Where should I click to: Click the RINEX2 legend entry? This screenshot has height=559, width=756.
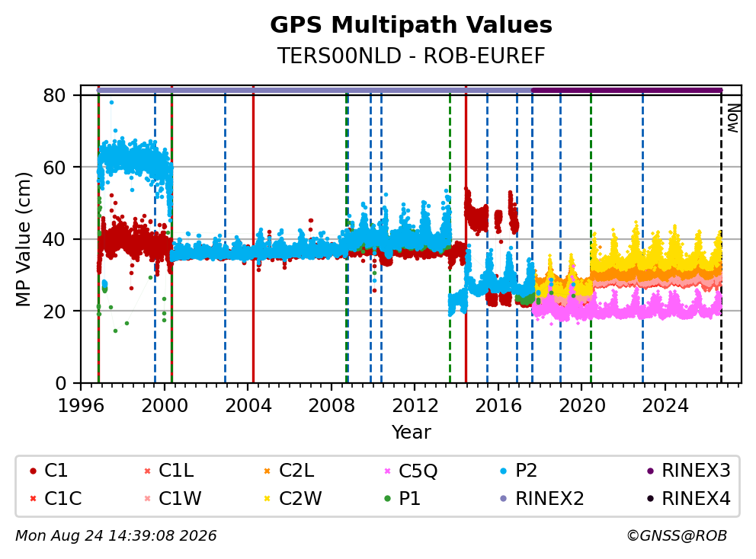pos(542,498)
